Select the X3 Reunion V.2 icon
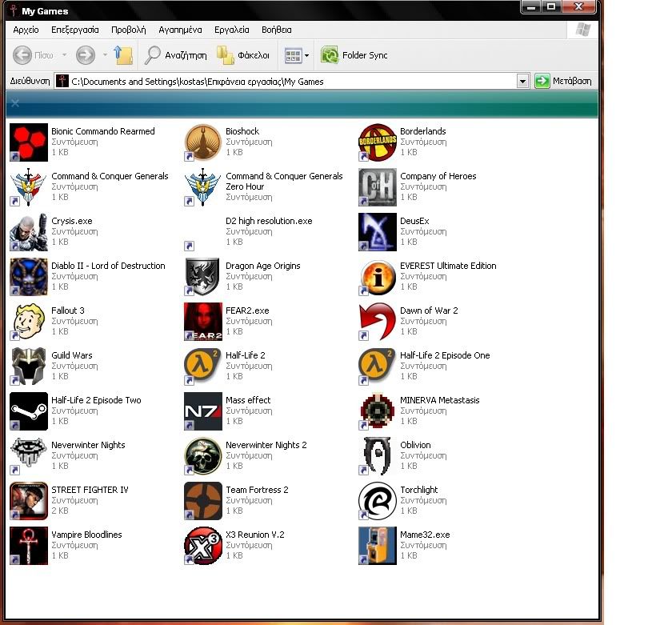Image resolution: width=672 pixels, height=625 pixels. pyautogui.click(x=203, y=546)
